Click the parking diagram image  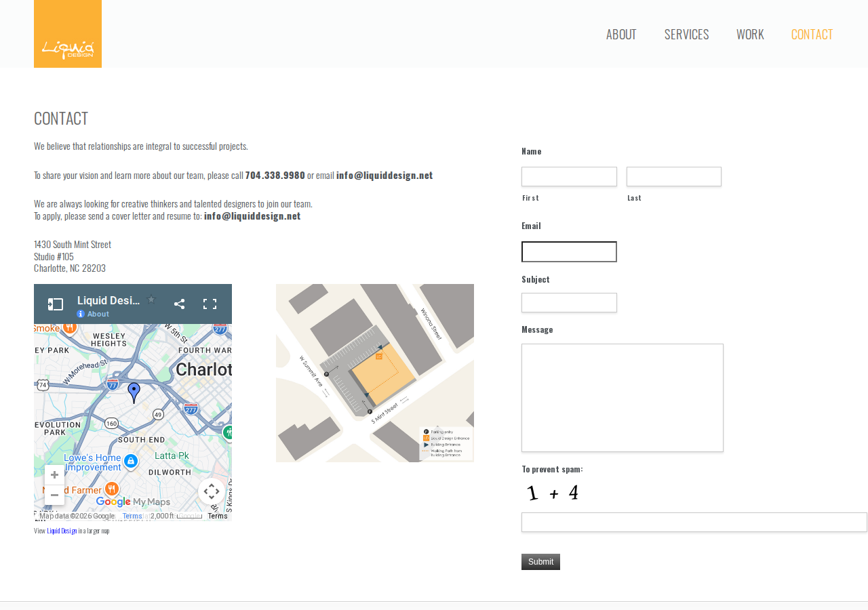(x=375, y=373)
